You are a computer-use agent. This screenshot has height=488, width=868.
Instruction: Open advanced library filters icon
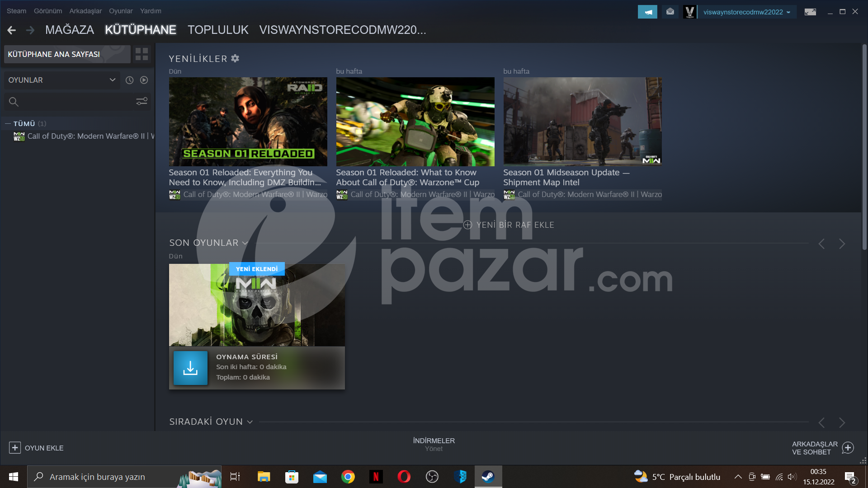pos(142,101)
